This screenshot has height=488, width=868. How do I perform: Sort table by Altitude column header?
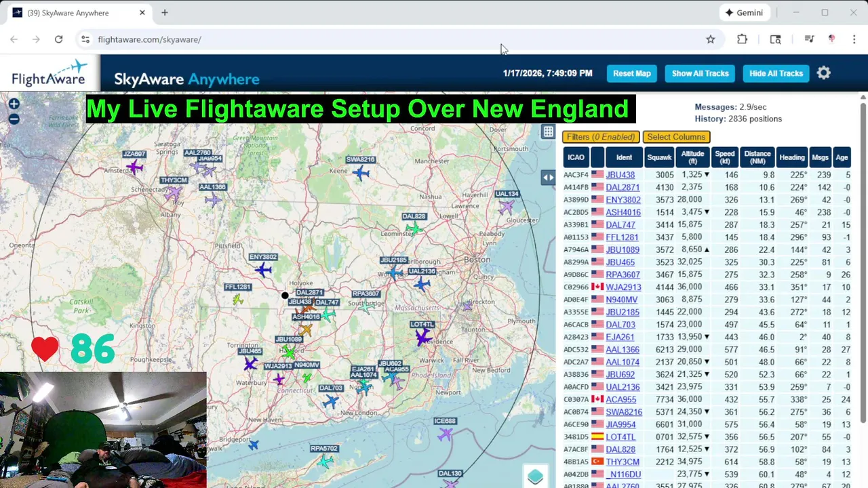point(692,157)
